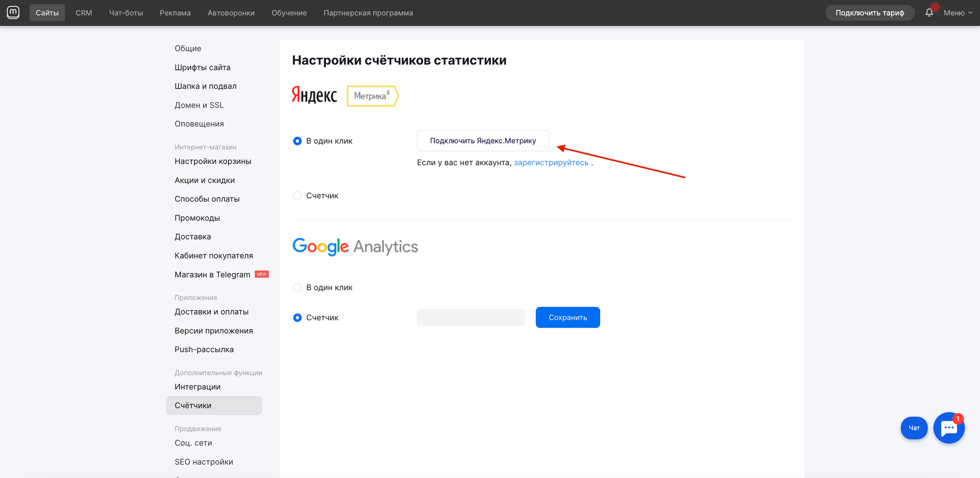Go to Версии приложения
Viewport: 980px width, 478px height.
coord(214,331)
